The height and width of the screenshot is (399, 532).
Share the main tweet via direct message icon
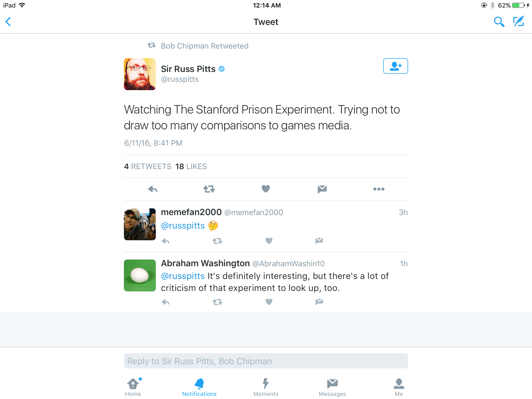322,189
